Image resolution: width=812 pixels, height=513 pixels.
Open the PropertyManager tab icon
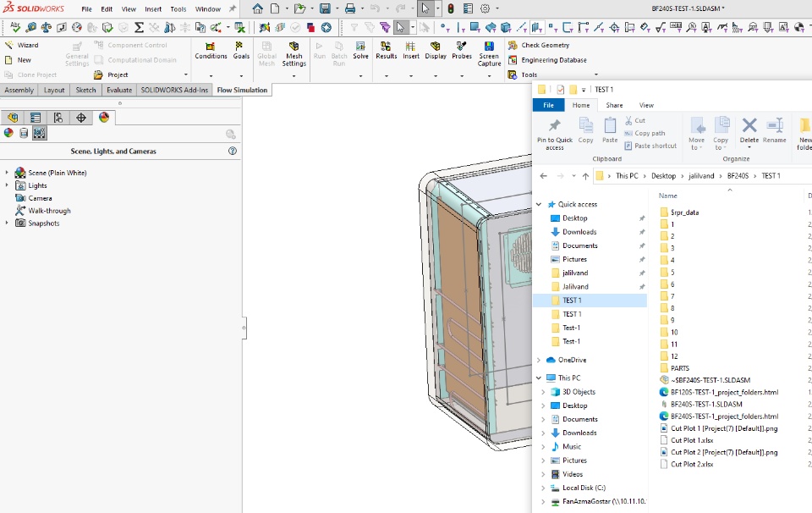(x=36, y=118)
